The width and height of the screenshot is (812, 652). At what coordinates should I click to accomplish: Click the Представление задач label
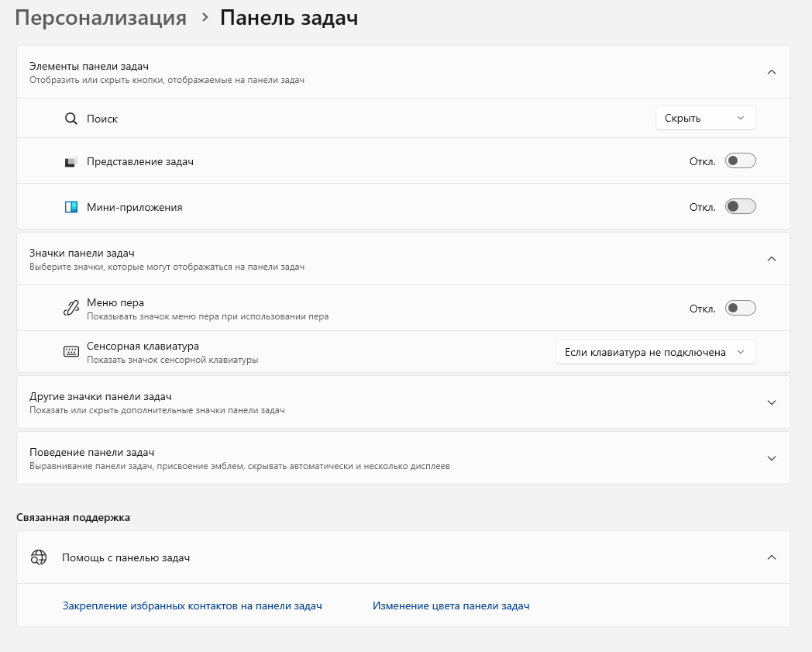click(x=139, y=162)
